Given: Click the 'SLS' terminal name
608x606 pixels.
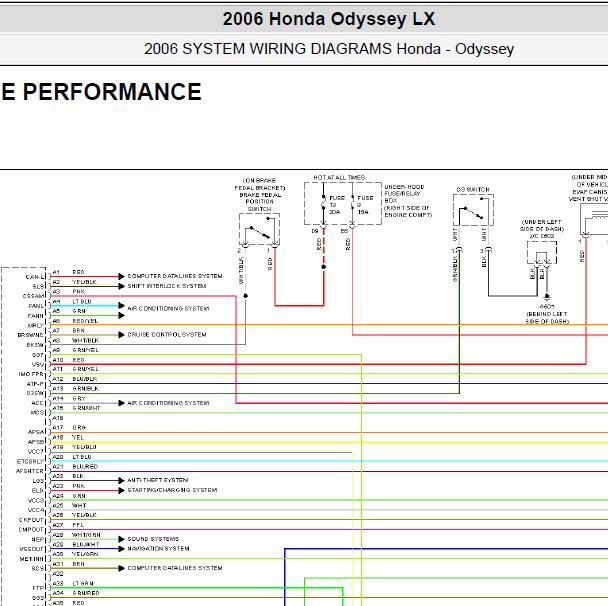Looking at the screenshot, I should pos(39,287).
